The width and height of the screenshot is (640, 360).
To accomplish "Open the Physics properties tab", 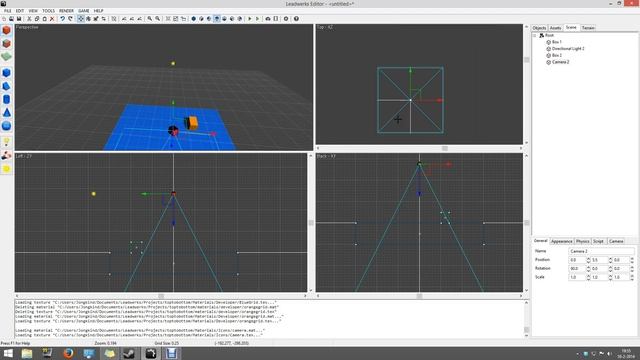I will pyautogui.click(x=582, y=241).
